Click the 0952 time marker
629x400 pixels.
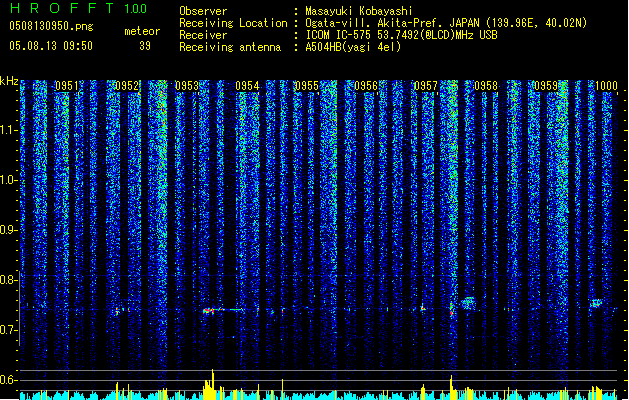127,86
